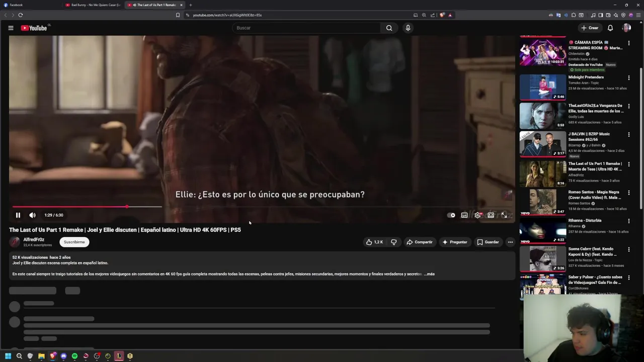Open League of Legends taskbar icon

tap(119, 356)
